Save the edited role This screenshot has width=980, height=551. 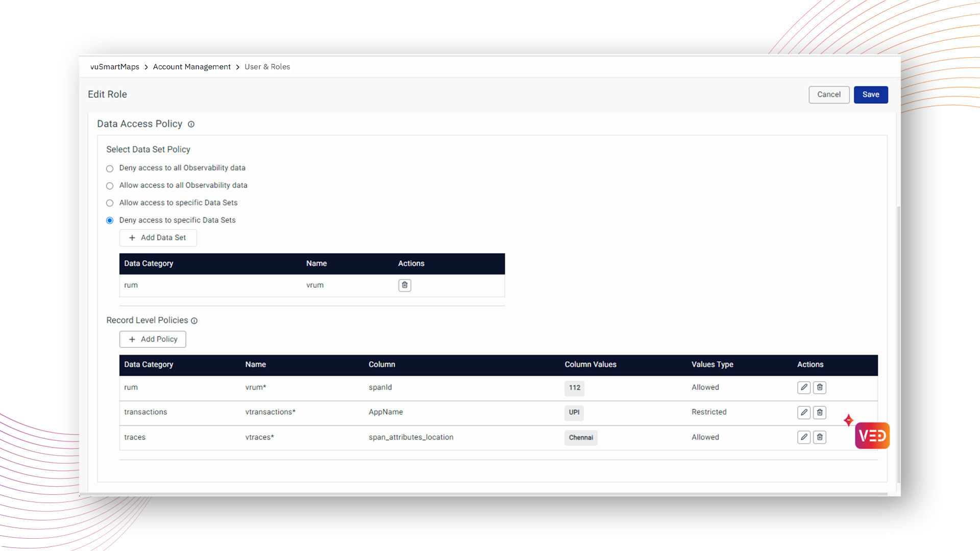(x=870, y=95)
